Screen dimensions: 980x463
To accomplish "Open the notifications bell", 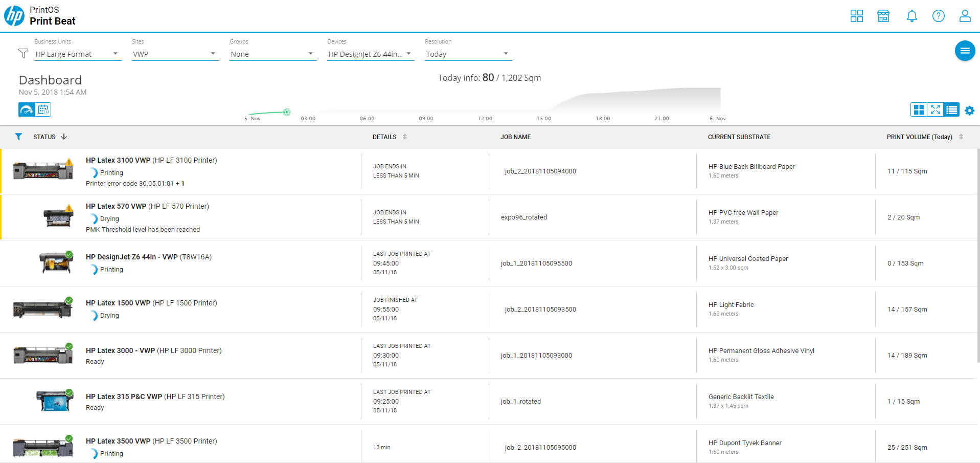I will click(912, 16).
